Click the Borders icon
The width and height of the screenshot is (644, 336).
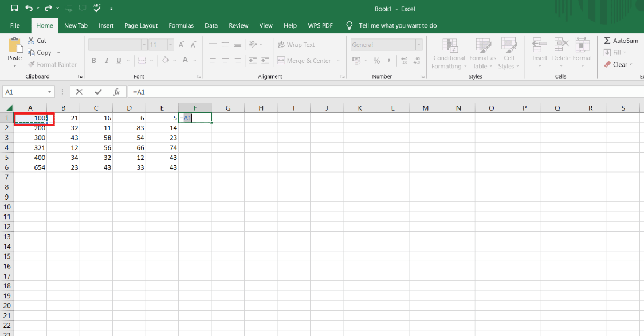[x=142, y=60]
